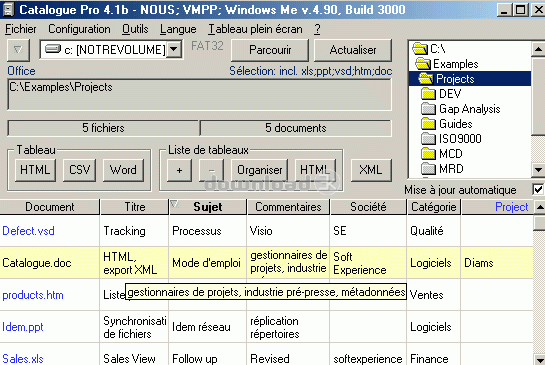Open the Defect.vsd document link

click(29, 231)
